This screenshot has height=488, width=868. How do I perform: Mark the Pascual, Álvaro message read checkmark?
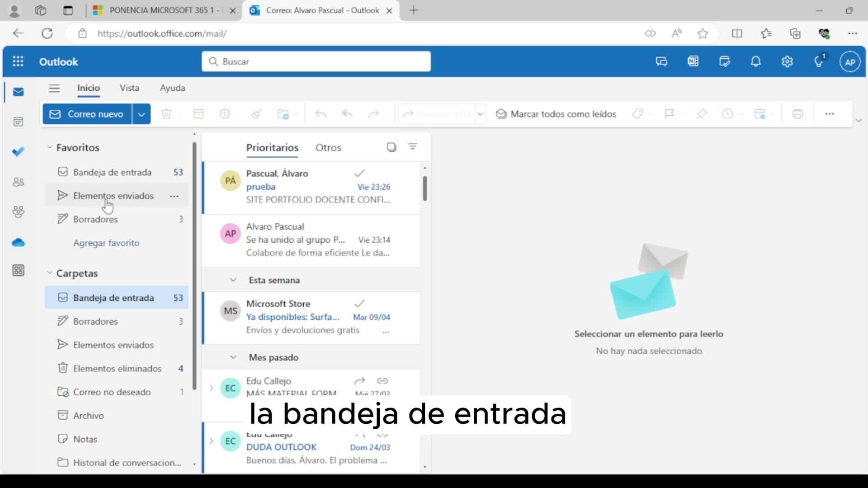pyautogui.click(x=359, y=173)
